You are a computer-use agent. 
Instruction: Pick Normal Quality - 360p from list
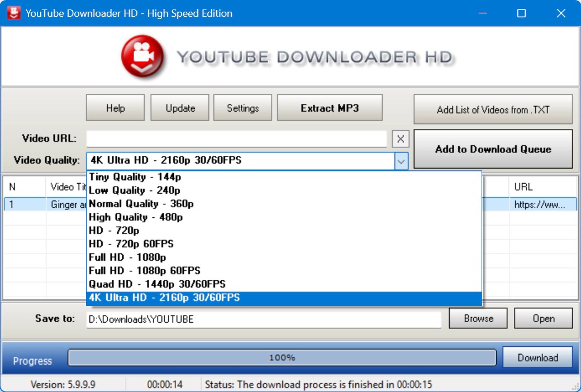point(141,204)
